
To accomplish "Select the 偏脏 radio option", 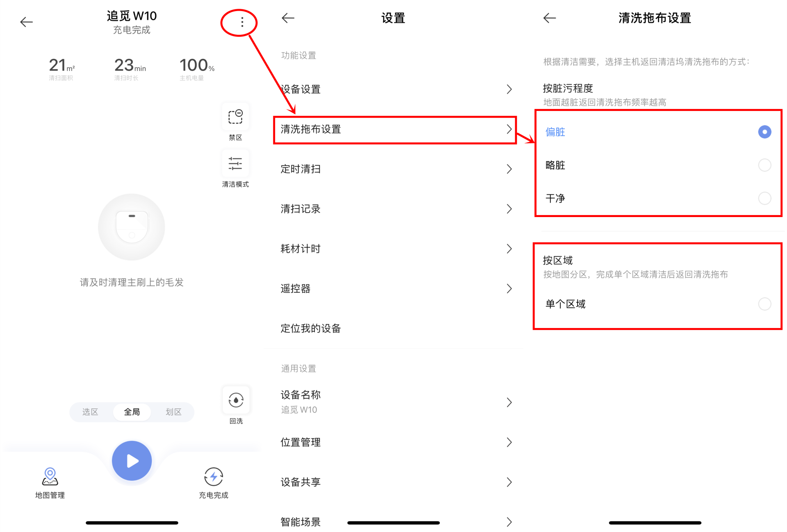I will (764, 132).
